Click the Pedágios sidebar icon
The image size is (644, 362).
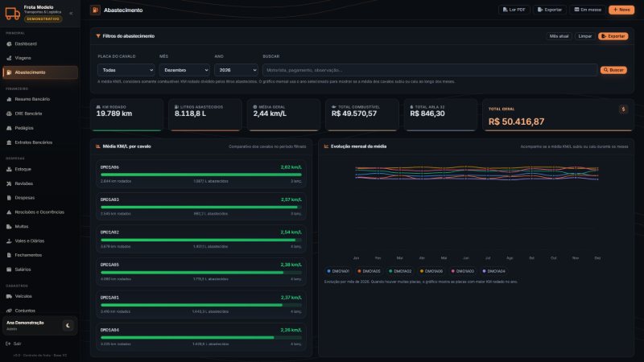pyautogui.click(x=9, y=128)
